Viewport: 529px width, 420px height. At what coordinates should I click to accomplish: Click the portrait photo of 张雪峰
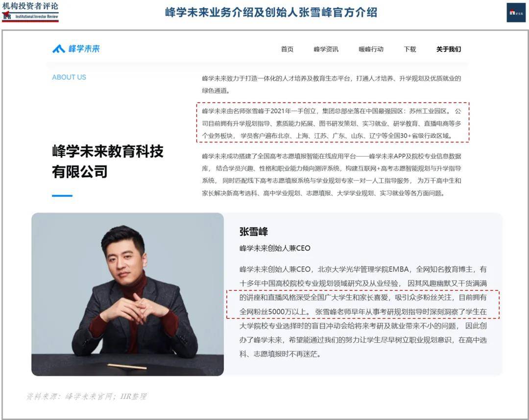pos(128,294)
